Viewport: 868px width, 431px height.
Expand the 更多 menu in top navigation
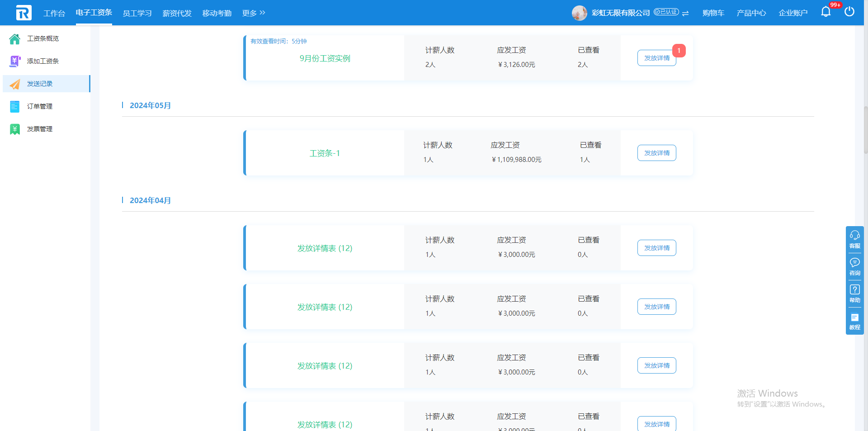coord(253,13)
